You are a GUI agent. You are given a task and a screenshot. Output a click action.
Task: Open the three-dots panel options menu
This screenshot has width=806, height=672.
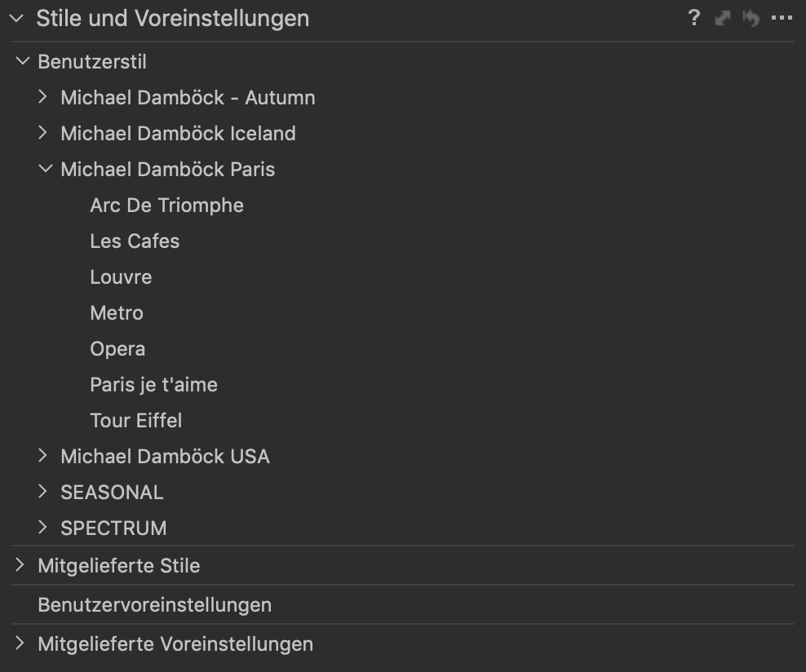click(x=782, y=18)
